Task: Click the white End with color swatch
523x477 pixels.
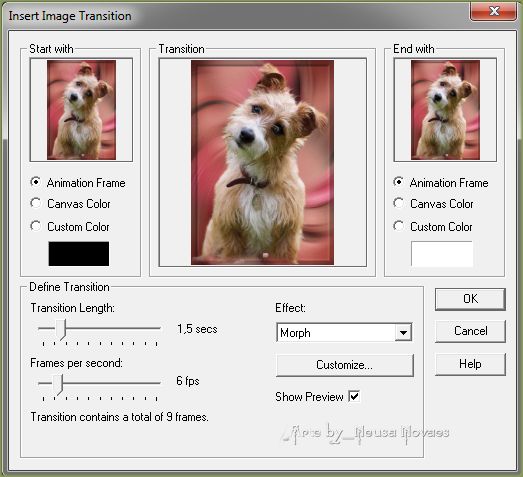Action: 442,254
